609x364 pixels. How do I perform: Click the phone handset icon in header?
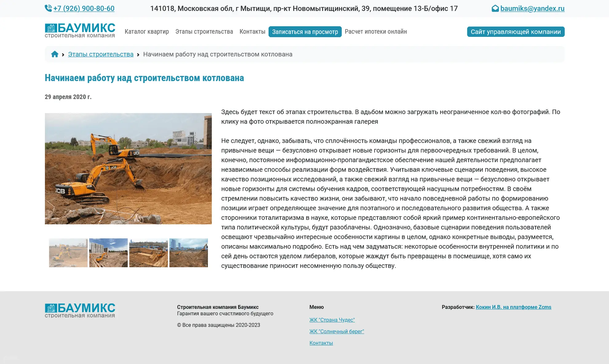(x=48, y=8)
